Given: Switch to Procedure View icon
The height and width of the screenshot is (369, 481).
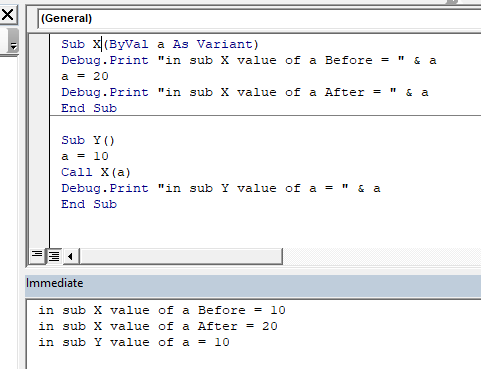Looking at the screenshot, I should click(x=37, y=256).
